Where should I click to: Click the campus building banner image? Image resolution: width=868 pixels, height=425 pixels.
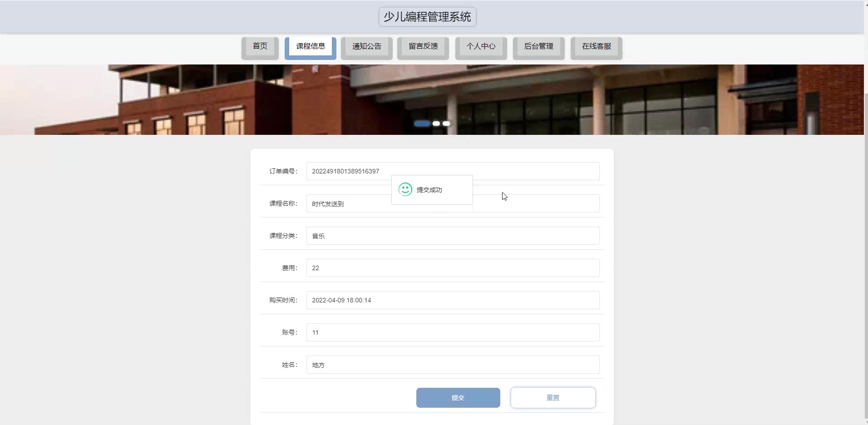[432, 99]
